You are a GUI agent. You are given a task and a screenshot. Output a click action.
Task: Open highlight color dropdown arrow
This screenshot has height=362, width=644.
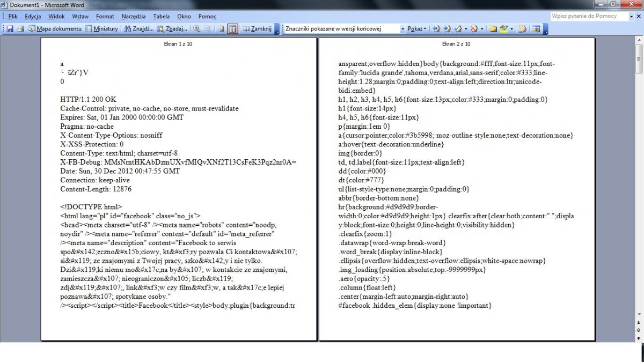pos(511,28)
